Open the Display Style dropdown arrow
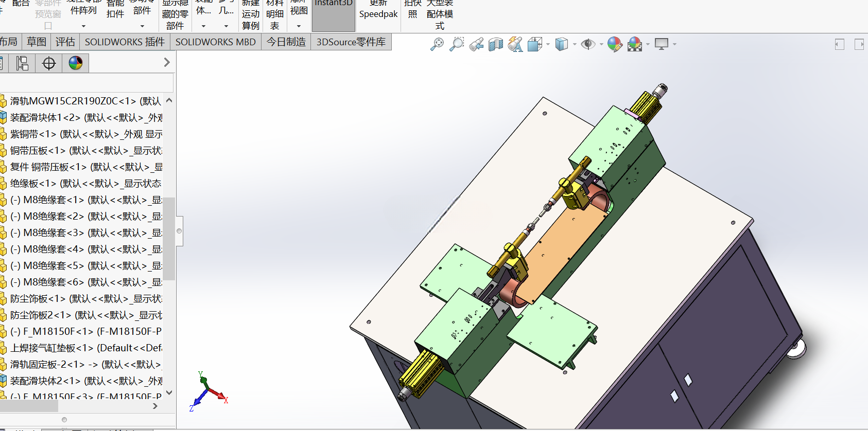The image size is (868, 431). pos(575,44)
